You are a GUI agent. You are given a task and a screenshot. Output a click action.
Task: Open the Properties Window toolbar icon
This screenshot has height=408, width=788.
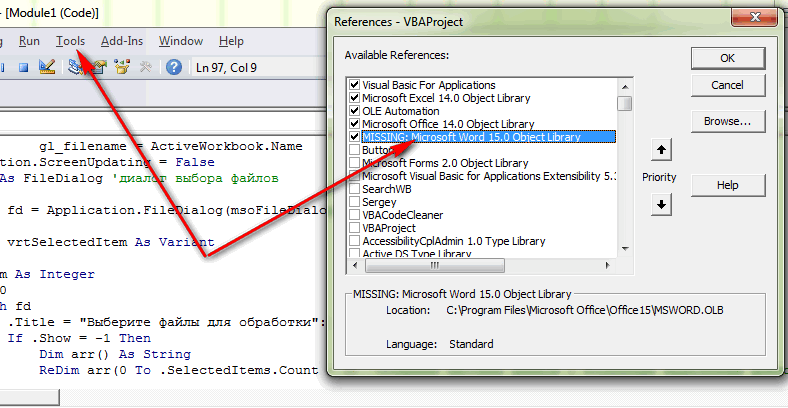click(100, 67)
